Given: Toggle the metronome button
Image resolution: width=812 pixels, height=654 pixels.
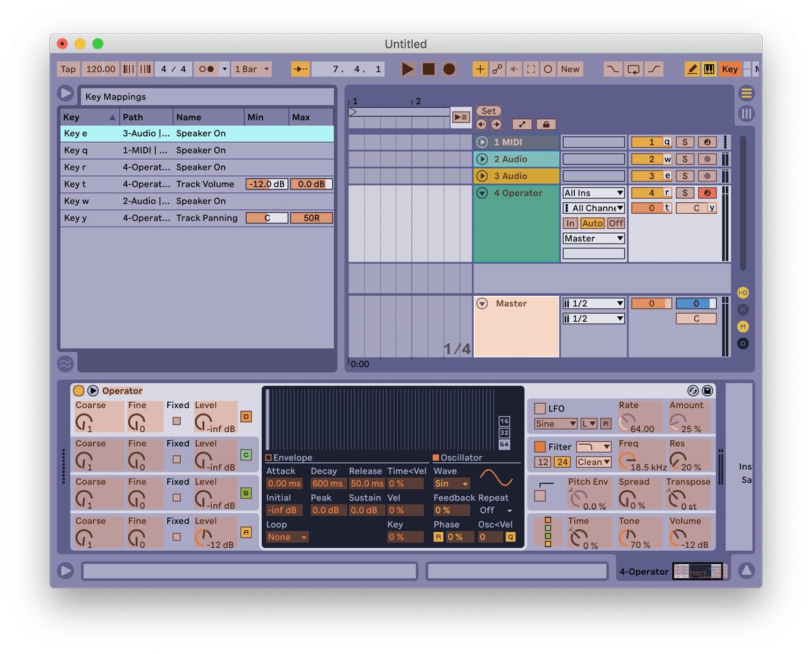Looking at the screenshot, I should [206, 69].
